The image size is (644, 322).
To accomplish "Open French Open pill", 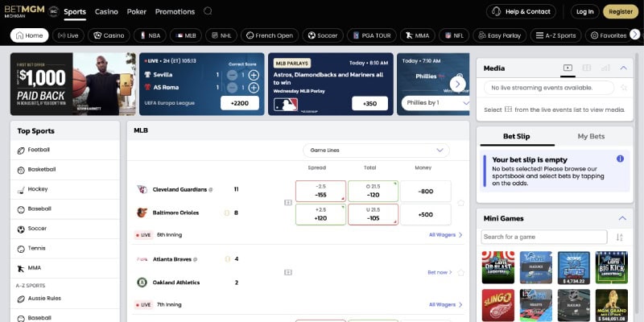I will coord(270,35).
